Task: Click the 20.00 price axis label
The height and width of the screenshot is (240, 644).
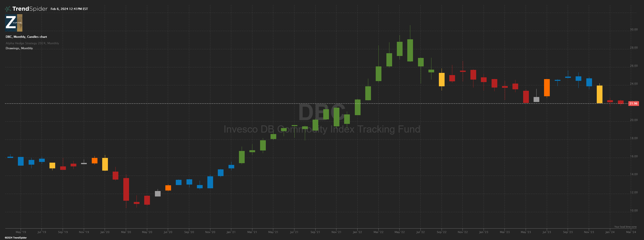Action: (x=634, y=120)
